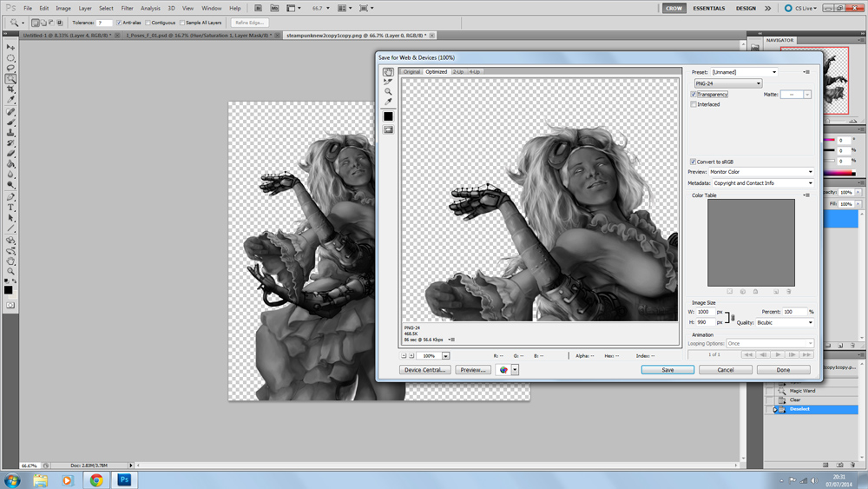Image resolution: width=868 pixels, height=489 pixels.
Task: Select Hand tool in Save for Web dialog
Action: click(388, 72)
